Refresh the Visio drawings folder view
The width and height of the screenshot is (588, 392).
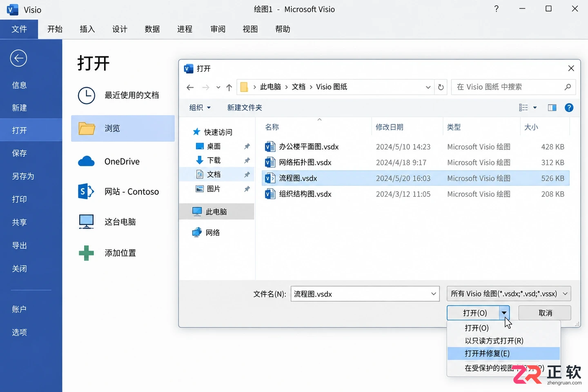[441, 87]
